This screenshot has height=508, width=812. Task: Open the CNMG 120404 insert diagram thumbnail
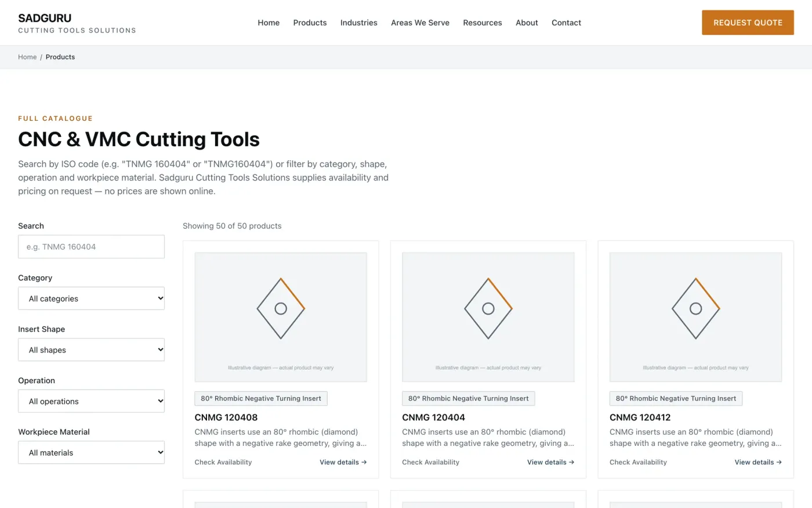[x=488, y=317]
